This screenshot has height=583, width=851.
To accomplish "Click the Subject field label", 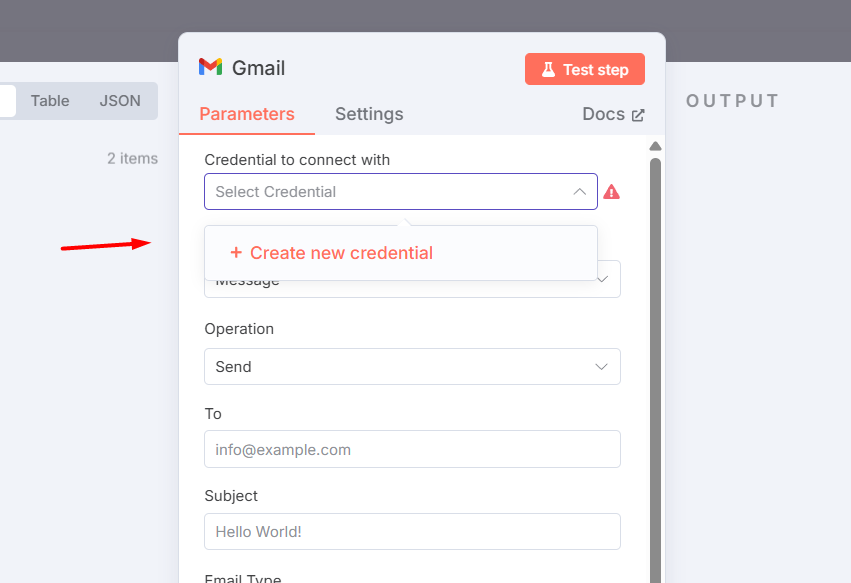I will tap(231, 496).
